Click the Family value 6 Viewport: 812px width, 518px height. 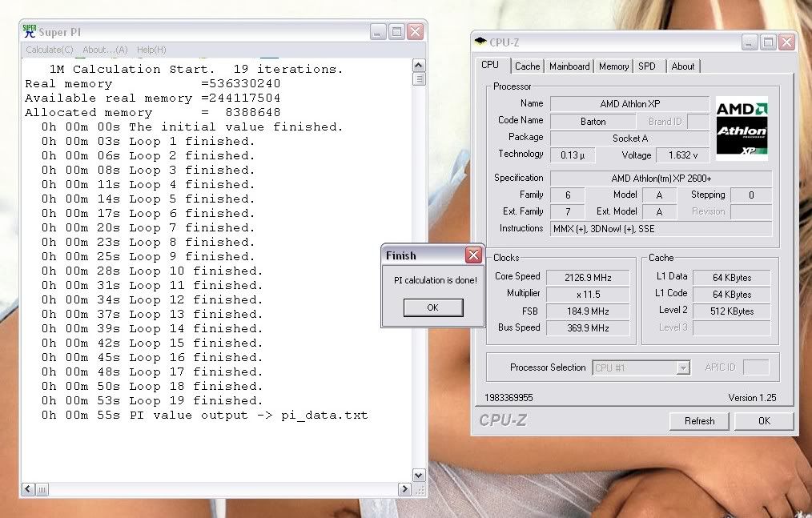click(568, 195)
